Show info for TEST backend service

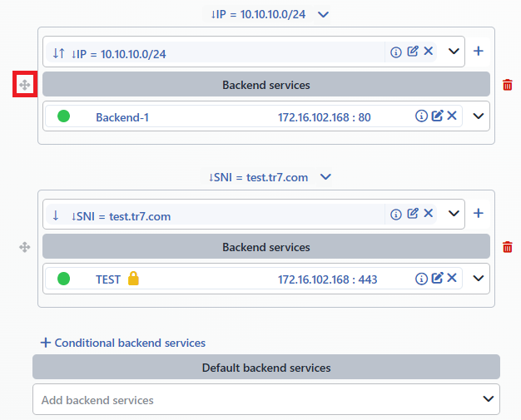(x=421, y=279)
